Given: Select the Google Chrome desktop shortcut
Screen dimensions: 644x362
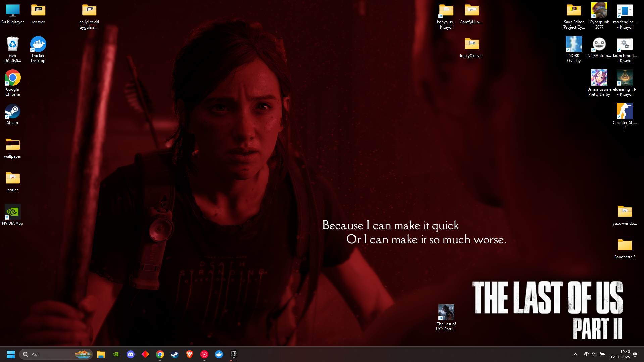Looking at the screenshot, I should (12, 83).
